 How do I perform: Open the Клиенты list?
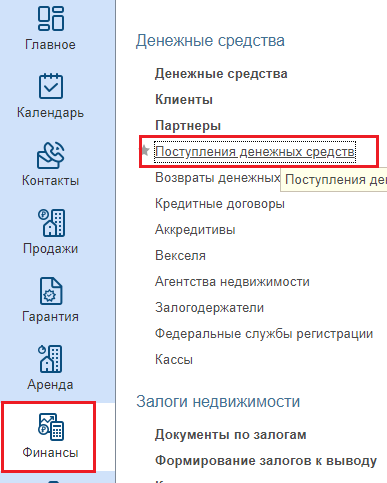point(184,100)
